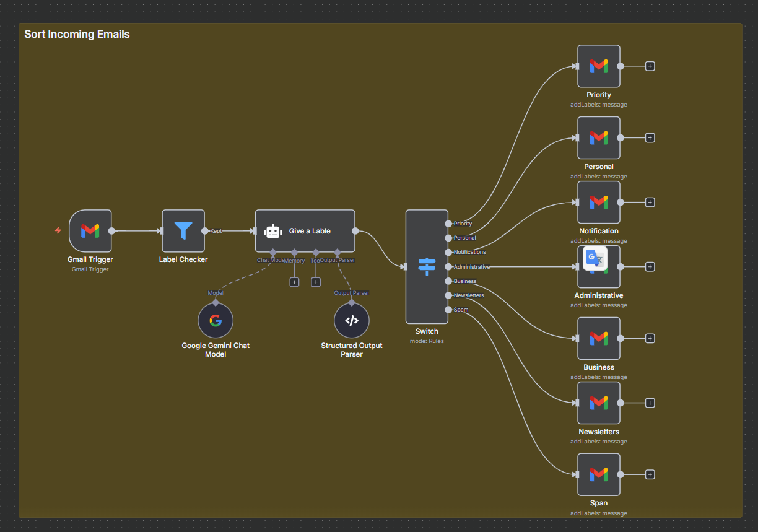Open the Structured Output Parser node
Viewport: 758px width, 532px height.
pyautogui.click(x=351, y=321)
